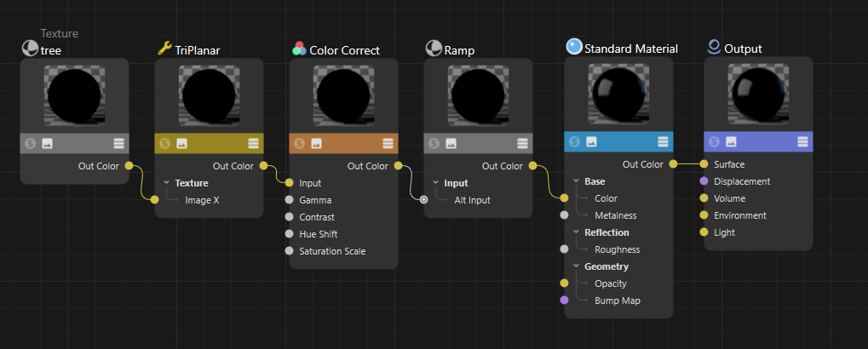868x349 pixels.
Task: Click the Standard Material Out Color port
Action: 673,163
